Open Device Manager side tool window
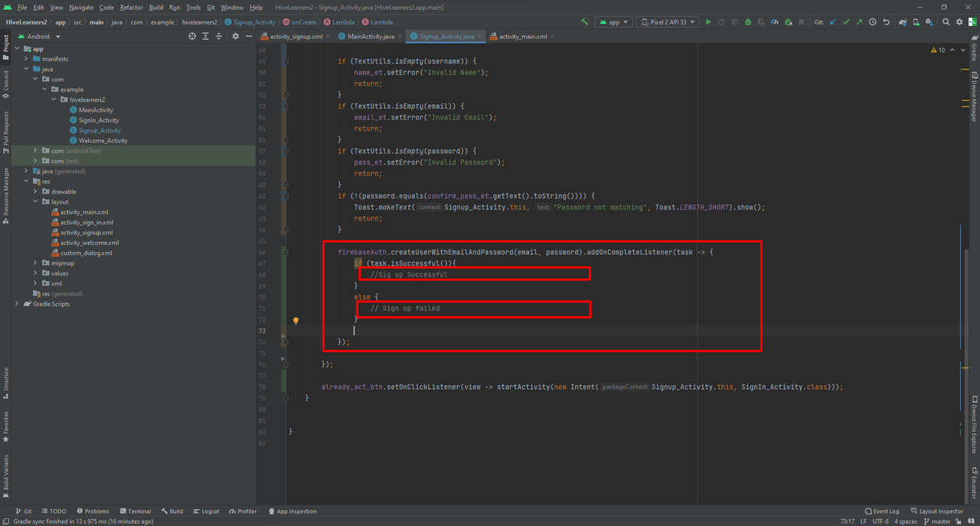The width and height of the screenshot is (980, 526). coord(974,97)
